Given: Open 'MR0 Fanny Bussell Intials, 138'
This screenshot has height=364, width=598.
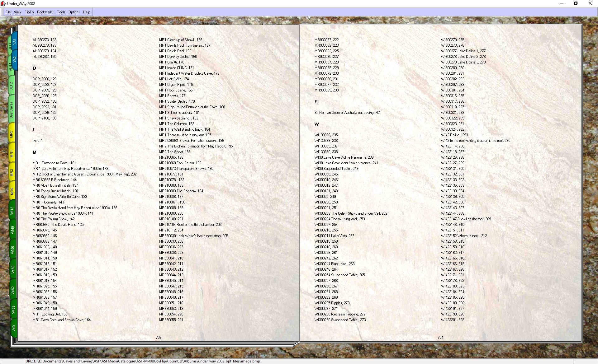Looking at the screenshot, I should point(55,191).
